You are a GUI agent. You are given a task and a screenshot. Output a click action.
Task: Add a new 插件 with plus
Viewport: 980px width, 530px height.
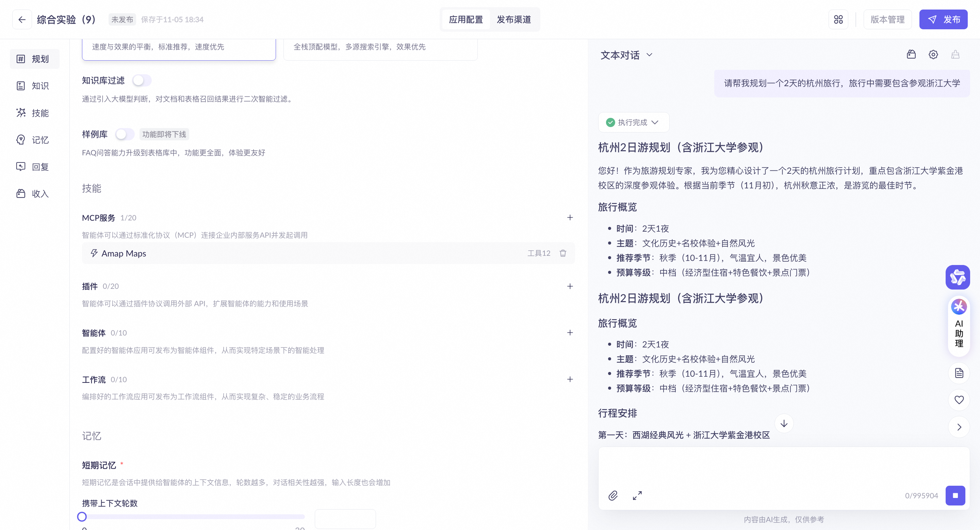(570, 286)
